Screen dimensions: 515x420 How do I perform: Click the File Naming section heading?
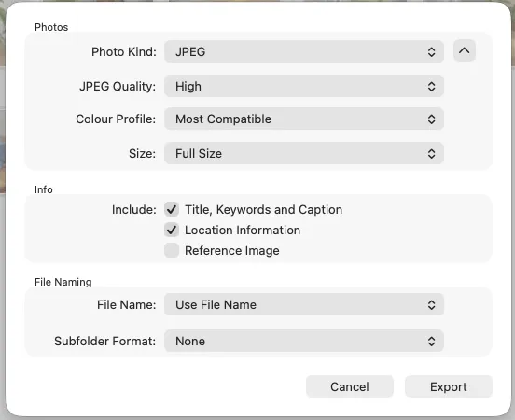(x=63, y=282)
